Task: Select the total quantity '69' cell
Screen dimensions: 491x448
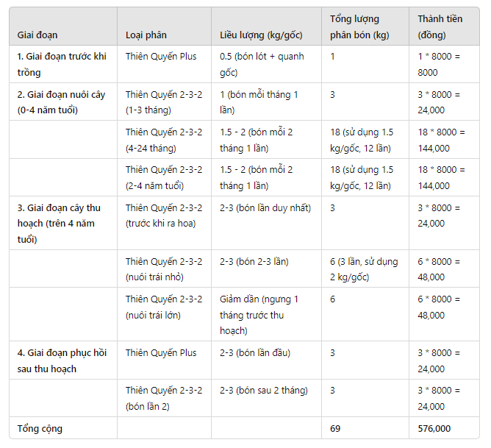Action: pos(365,428)
